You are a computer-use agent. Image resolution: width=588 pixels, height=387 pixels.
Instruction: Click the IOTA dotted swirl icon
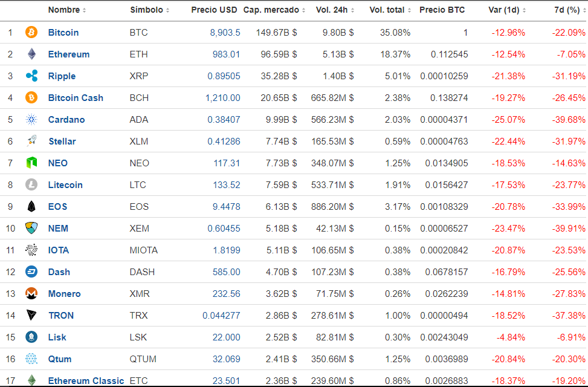coord(31,250)
